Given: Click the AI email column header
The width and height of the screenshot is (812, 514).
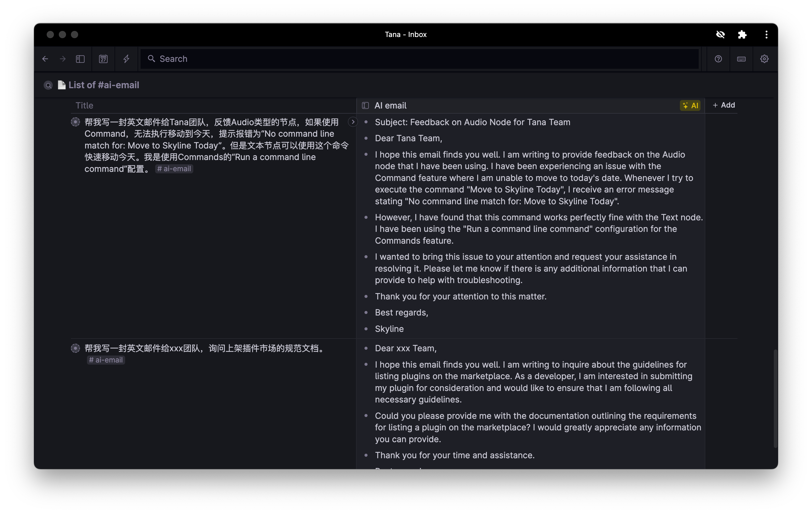Looking at the screenshot, I should click(391, 105).
